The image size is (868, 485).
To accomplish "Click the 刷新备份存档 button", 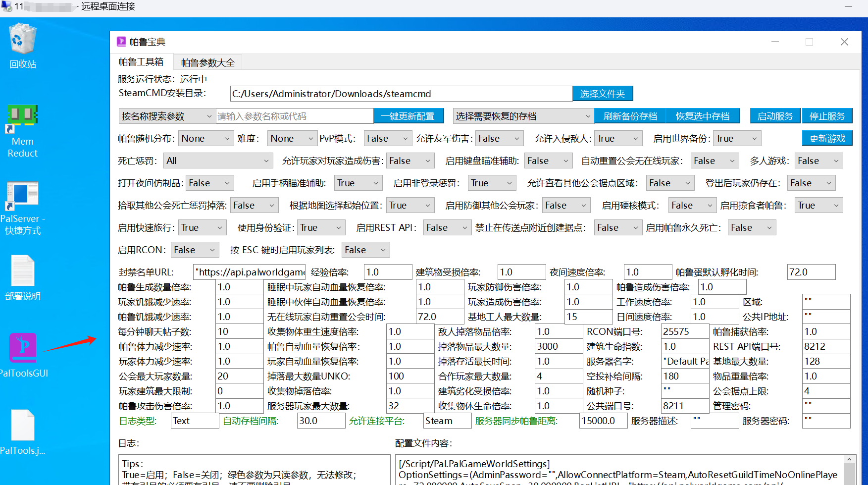I will [630, 116].
